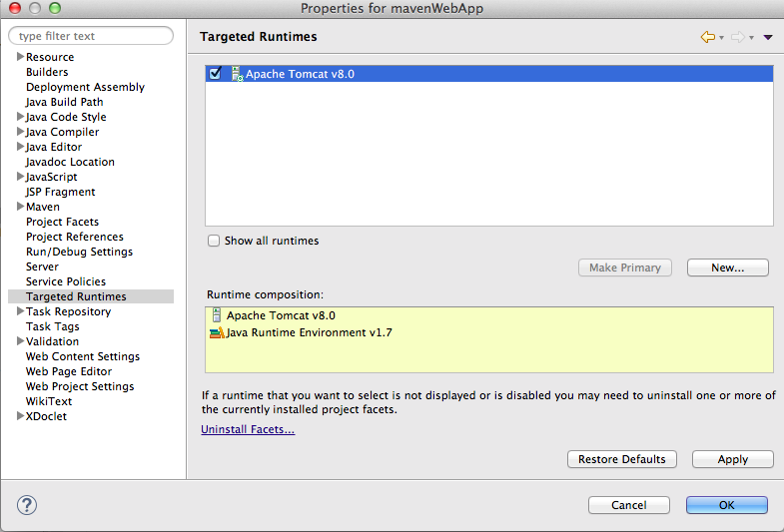The width and height of the screenshot is (784, 532).
Task: Open the WikiText page
Action: click(49, 401)
